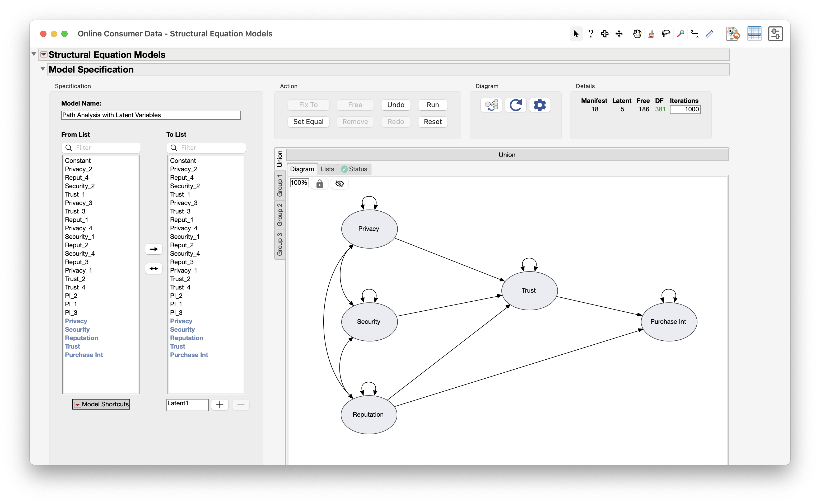
Task: Open Structural Equation Models red triangle menu
Action: coord(44,54)
